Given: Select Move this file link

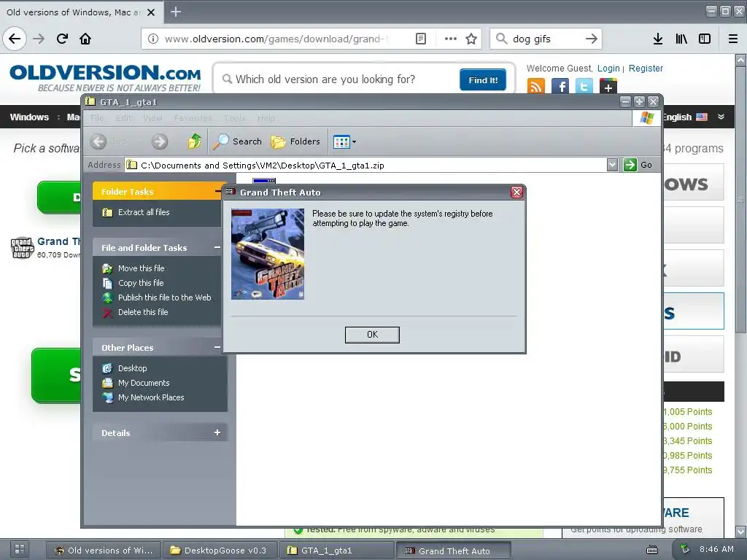Looking at the screenshot, I should click(x=141, y=268).
